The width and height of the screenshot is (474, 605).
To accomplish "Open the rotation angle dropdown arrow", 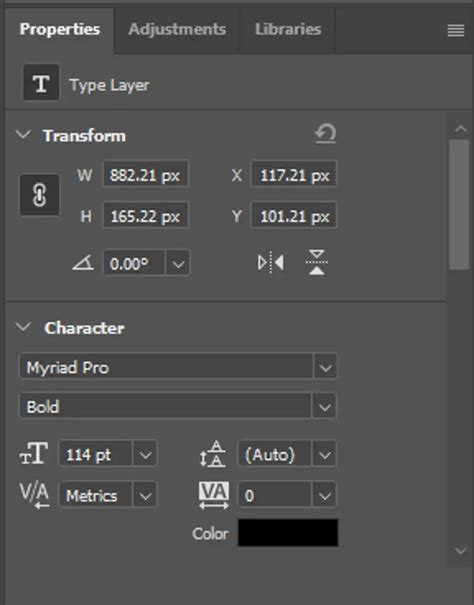I will pos(178,264).
